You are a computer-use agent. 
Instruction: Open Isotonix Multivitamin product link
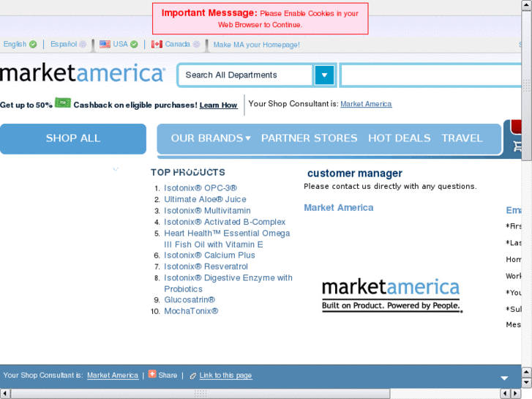click(x=207, y=211)
